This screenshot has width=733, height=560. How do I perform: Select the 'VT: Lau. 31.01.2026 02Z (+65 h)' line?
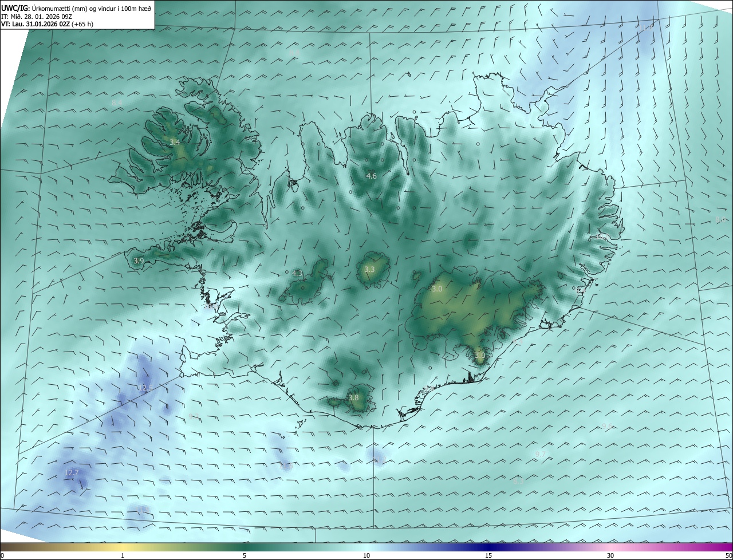coord(48,24)
